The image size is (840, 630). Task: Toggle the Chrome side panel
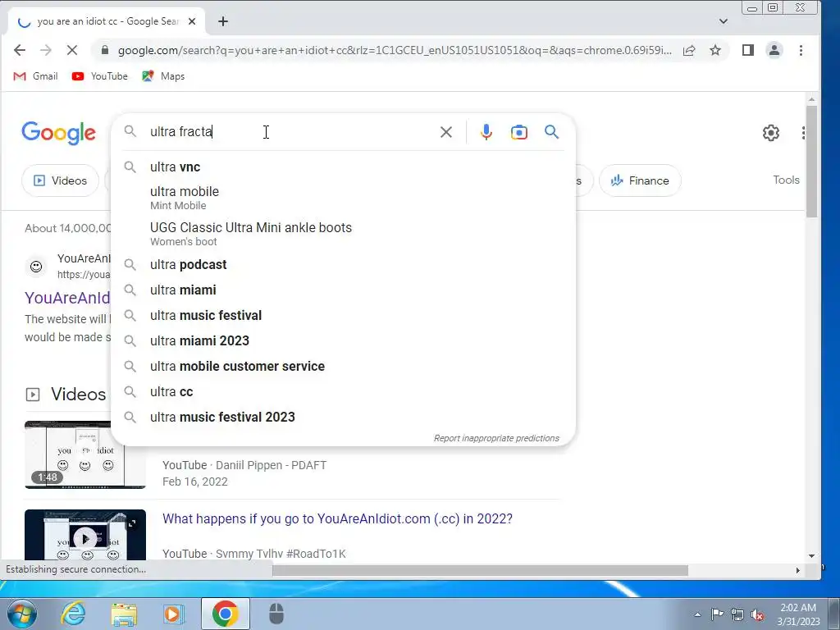pyautogui.click(x=748, y=50)
